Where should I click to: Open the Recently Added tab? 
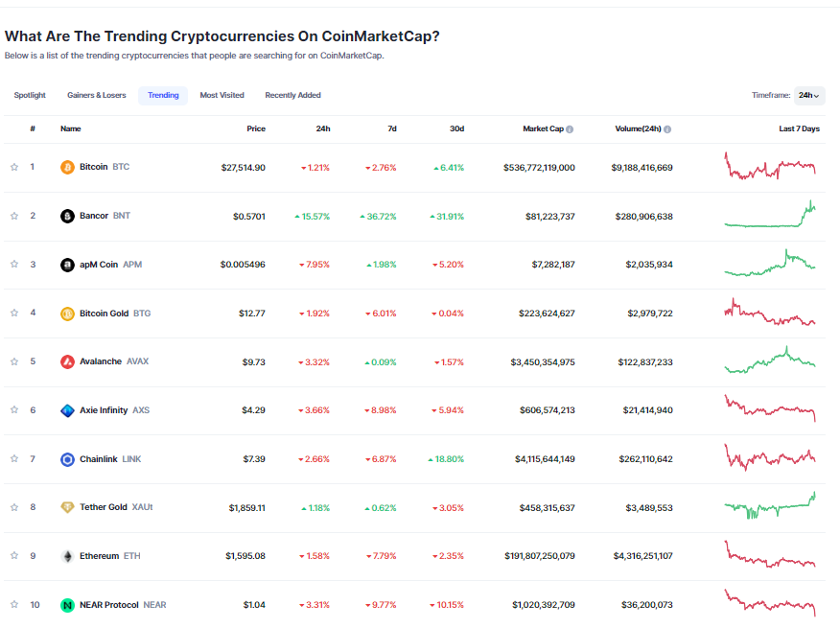pyautogui.click(x=293, y=95)
